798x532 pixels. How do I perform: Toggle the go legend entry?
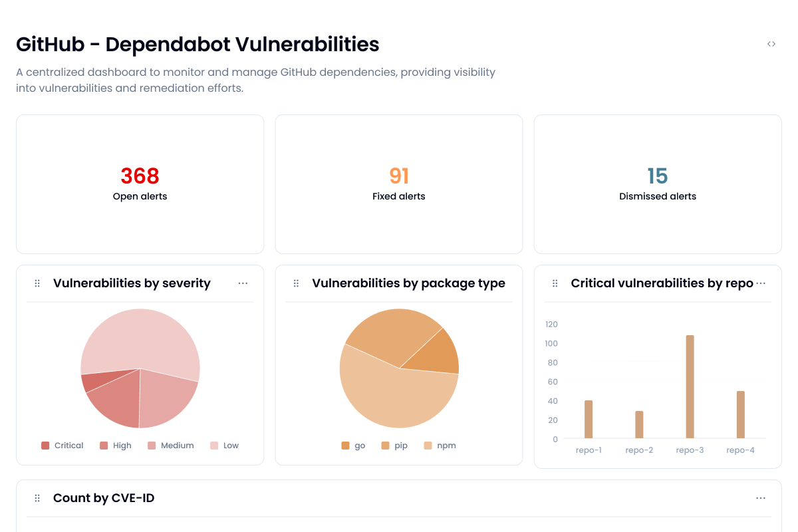coord(353,445)
